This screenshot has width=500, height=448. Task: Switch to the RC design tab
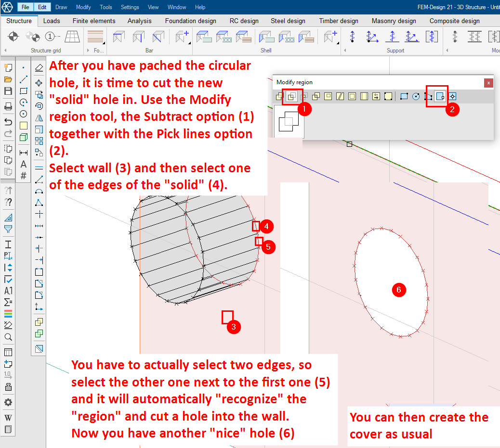pos(244,21)
